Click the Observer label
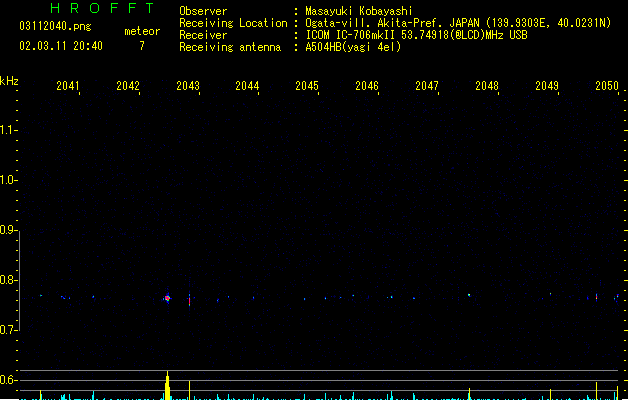This screenshot has height=400, width=629. [203, 11]
